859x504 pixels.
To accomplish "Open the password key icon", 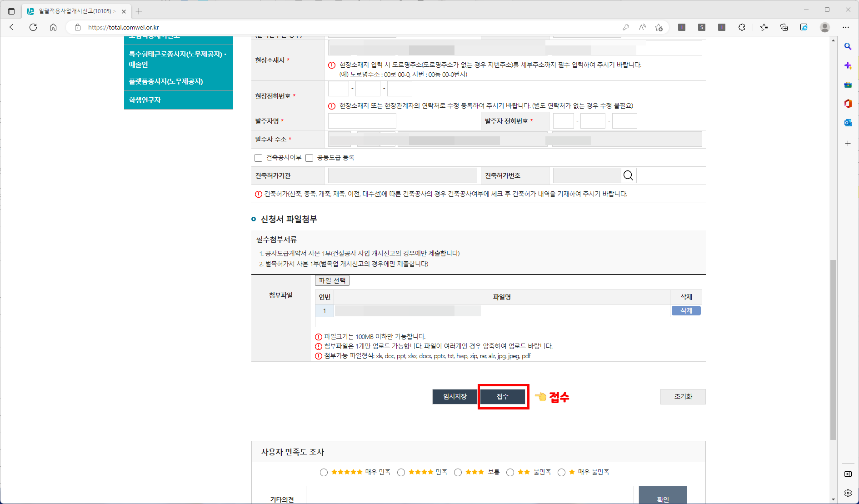I will pos(626,27).
